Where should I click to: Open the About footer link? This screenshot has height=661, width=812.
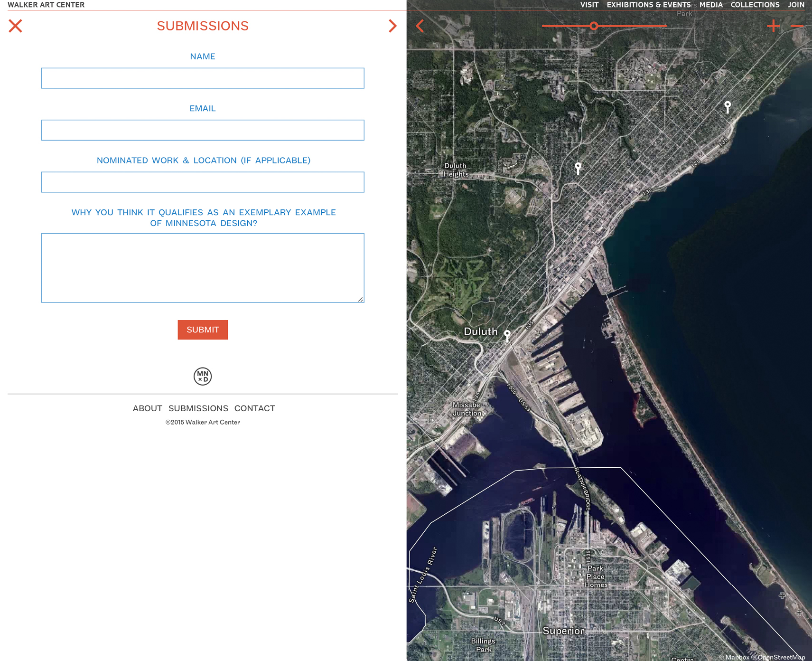(148, 408)
